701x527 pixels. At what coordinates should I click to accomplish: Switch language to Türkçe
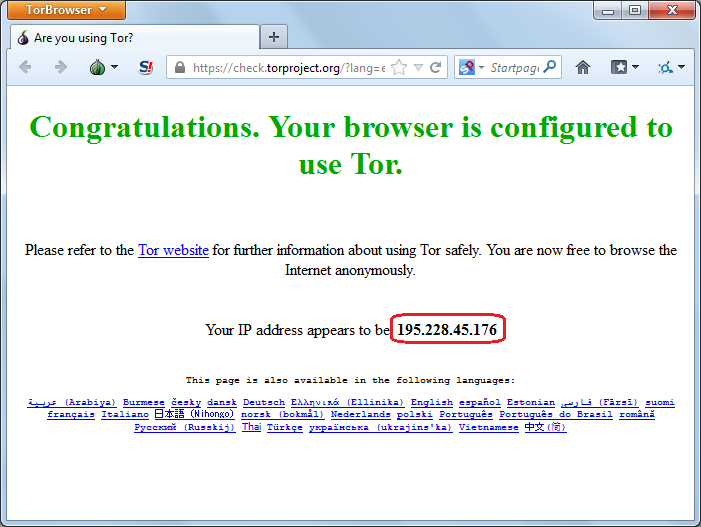[x=285, y=427]
